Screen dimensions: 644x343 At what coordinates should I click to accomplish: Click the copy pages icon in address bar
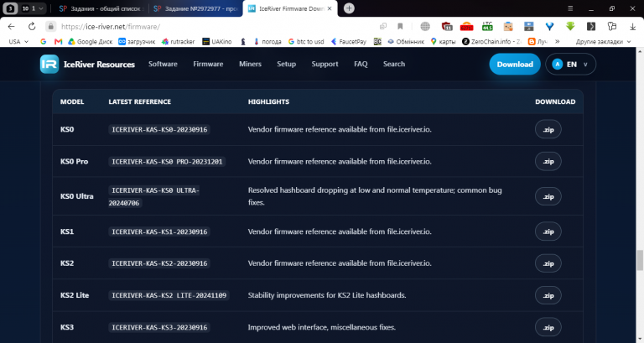click(x=383, y=26)
